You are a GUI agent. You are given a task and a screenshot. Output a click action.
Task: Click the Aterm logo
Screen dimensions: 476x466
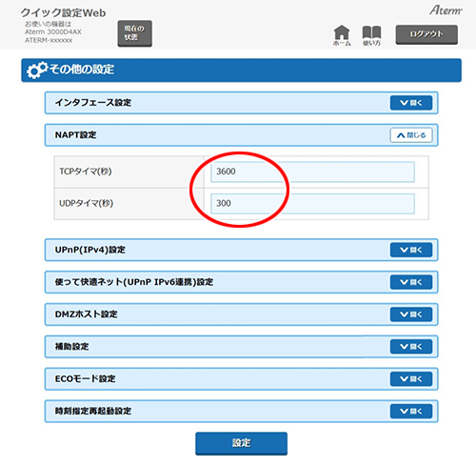pyautogui.click(x=446, y=10)
